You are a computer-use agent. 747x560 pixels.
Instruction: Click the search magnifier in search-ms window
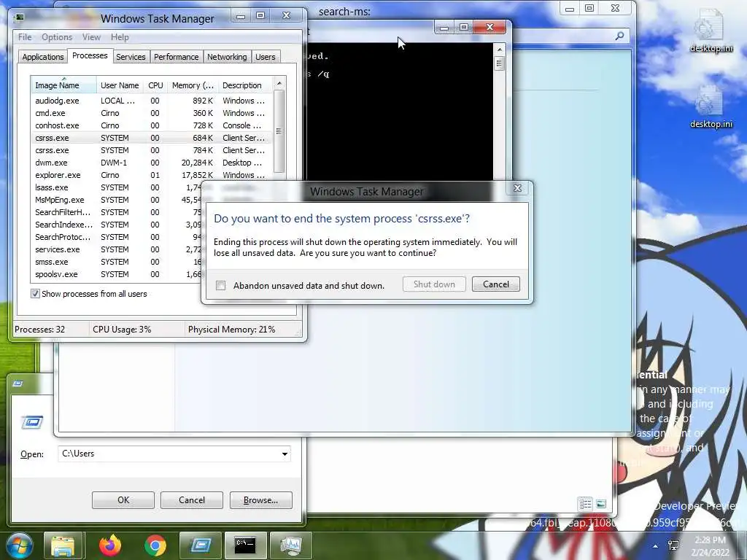tap(619, 36)
